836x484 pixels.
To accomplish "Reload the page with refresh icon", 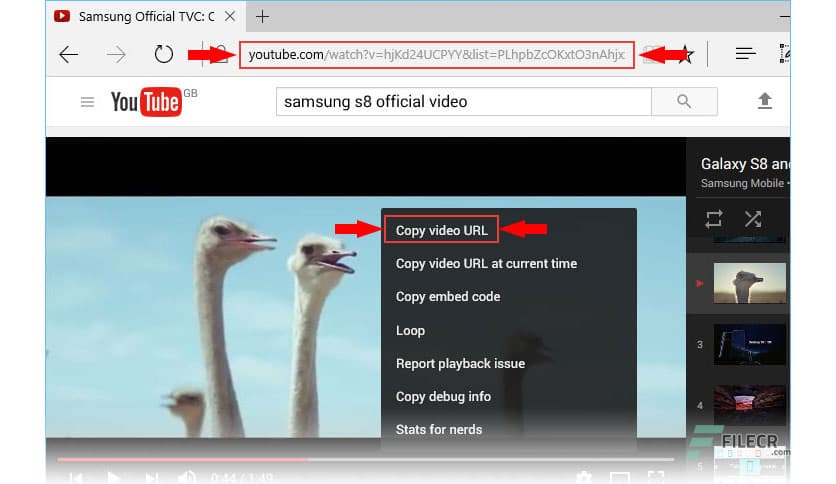I will [x=163, y=54].
